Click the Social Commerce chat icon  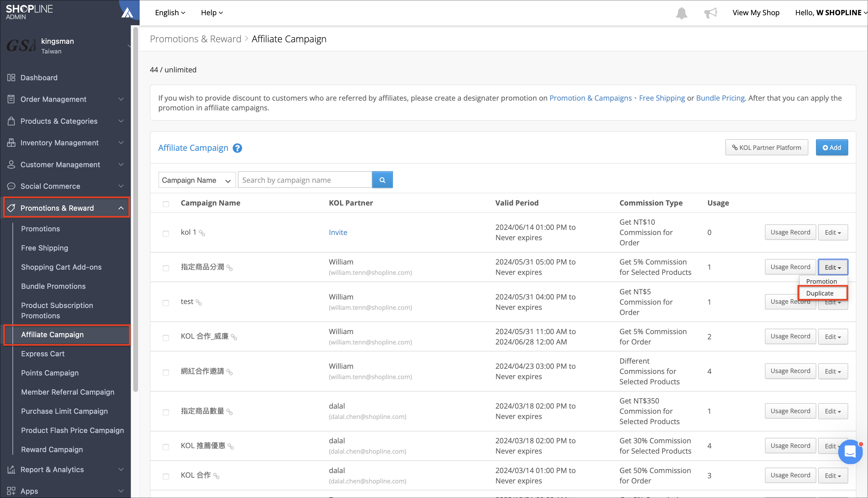coord(11,186)
